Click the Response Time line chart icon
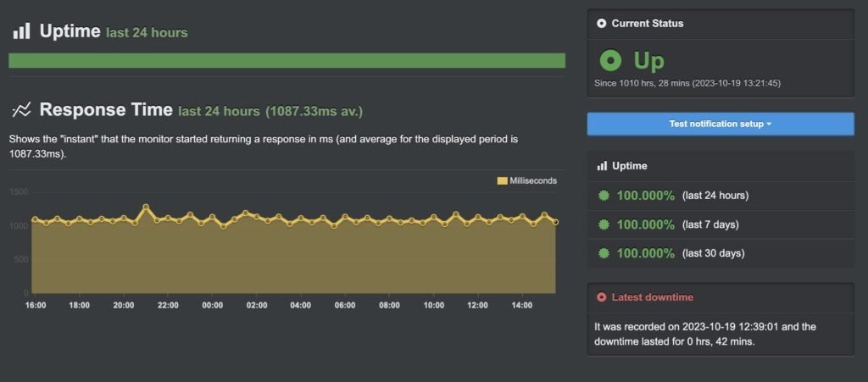The height and width of the screenshot is (382, 868). [x=21, y=110]
